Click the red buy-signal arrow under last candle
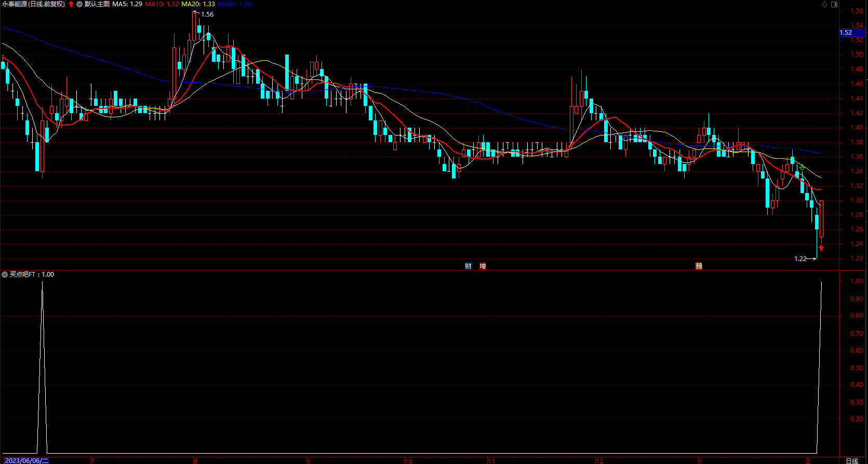868x464 pixels. click(821, 248)
